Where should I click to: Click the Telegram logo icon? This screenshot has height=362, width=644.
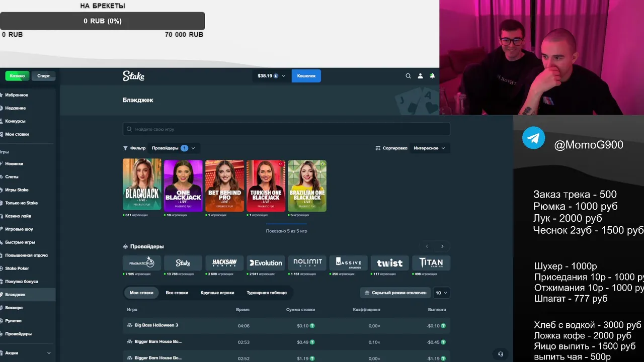pyautogui.click(x=533, y=138)
